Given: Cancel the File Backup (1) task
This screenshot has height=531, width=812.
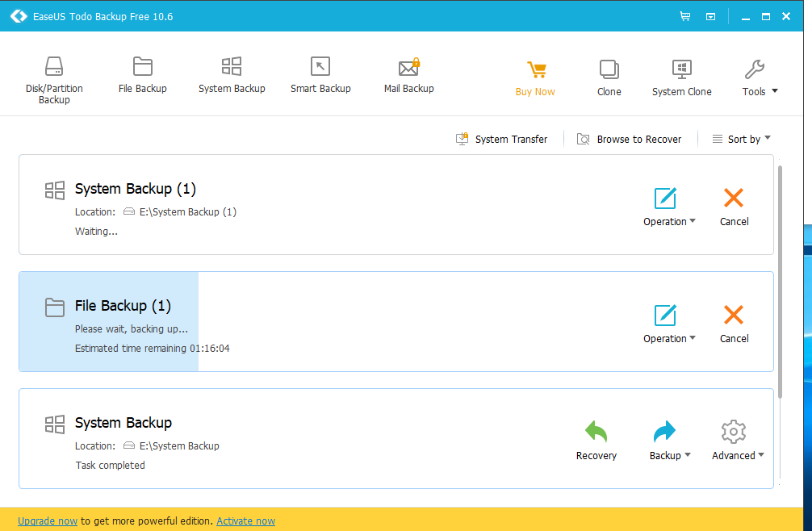Looking at the screenshot, I should [734, 324].
